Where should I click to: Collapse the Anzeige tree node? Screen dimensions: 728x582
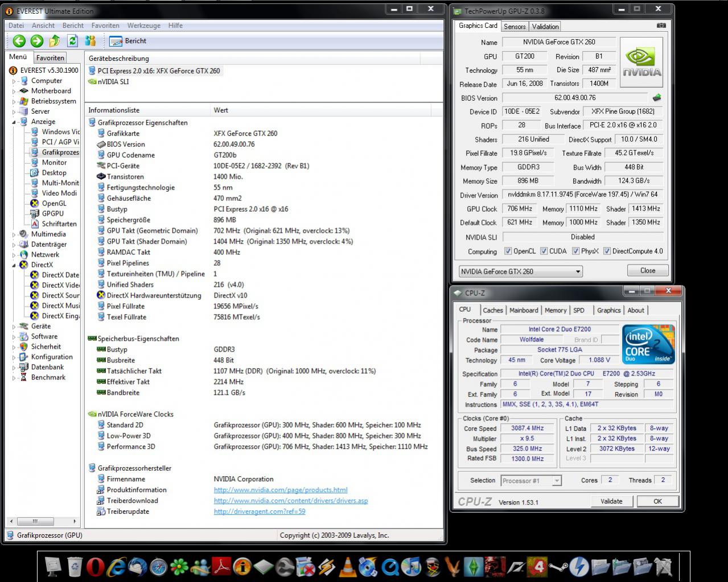point(14,122)
